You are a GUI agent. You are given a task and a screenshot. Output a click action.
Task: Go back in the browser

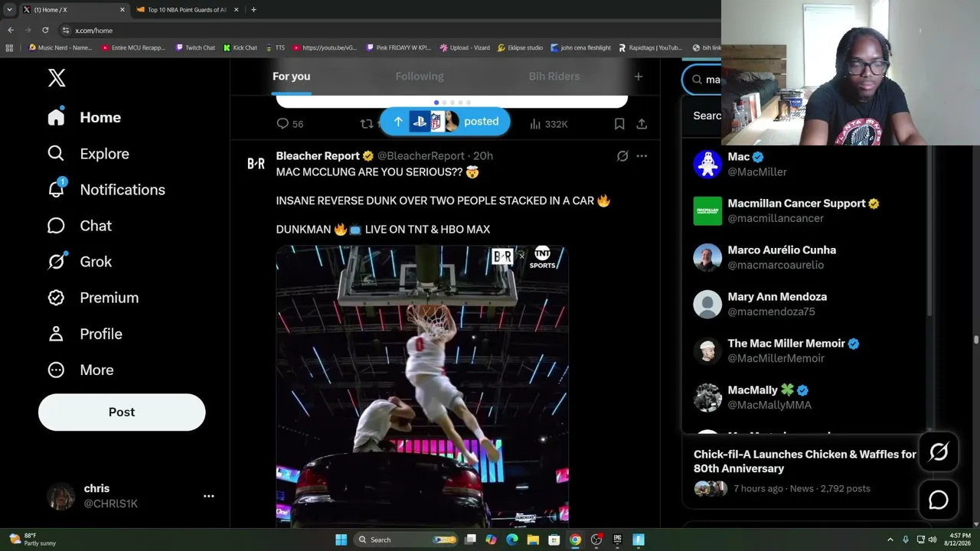[11, 31]
